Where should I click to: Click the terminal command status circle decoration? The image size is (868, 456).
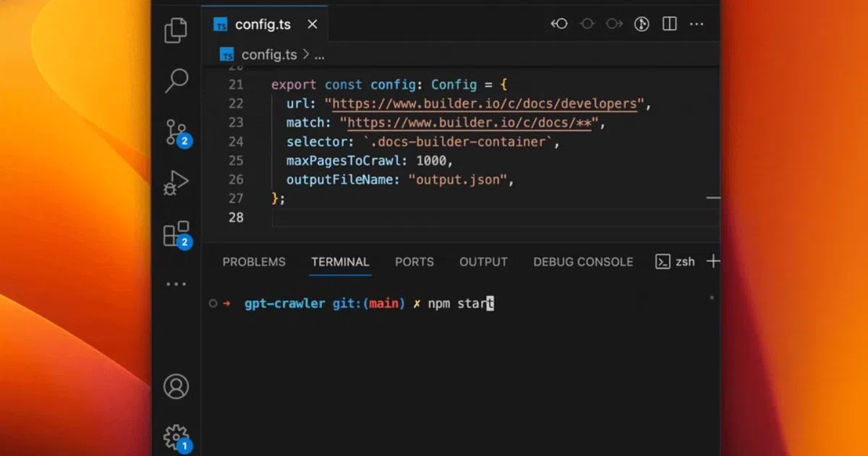[213, 304]
